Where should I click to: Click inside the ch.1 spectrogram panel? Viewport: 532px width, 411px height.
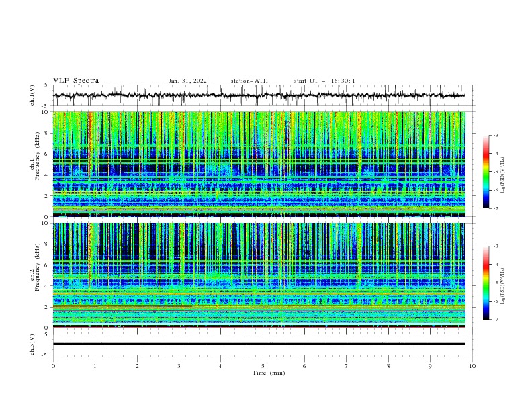(259, 164)
